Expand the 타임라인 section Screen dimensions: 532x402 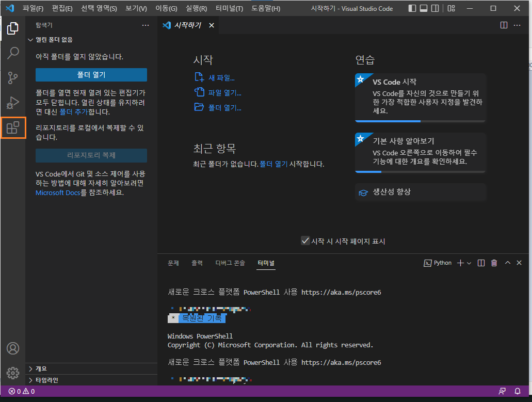(x=92, y=380)
